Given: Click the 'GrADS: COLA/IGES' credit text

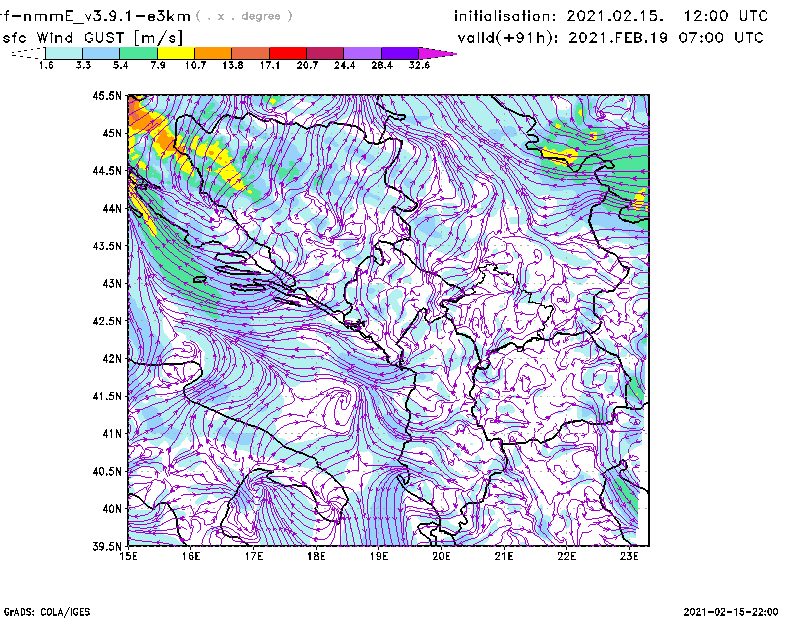Looking at the screenshot, I should pos(46,612).
